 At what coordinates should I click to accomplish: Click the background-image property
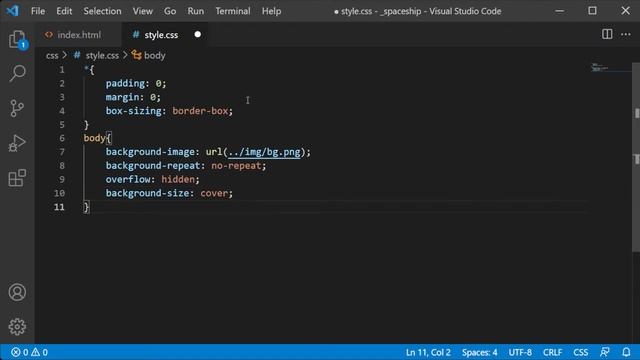coord(150,152)
